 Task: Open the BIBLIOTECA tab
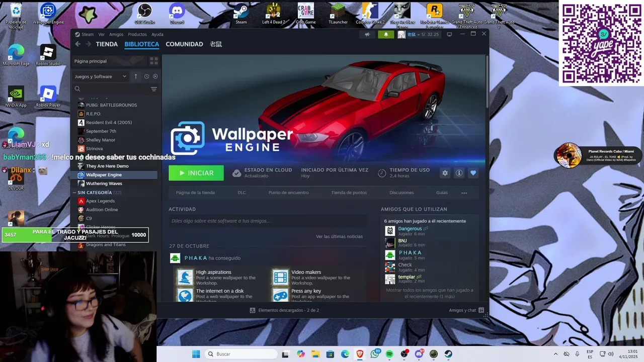coord(142,44)
